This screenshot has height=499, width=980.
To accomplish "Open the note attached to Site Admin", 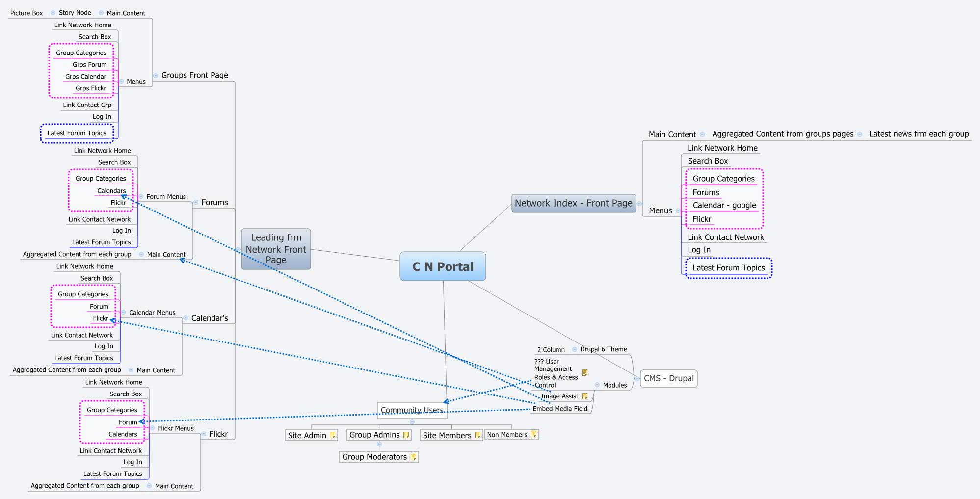I will click(334, 435).
